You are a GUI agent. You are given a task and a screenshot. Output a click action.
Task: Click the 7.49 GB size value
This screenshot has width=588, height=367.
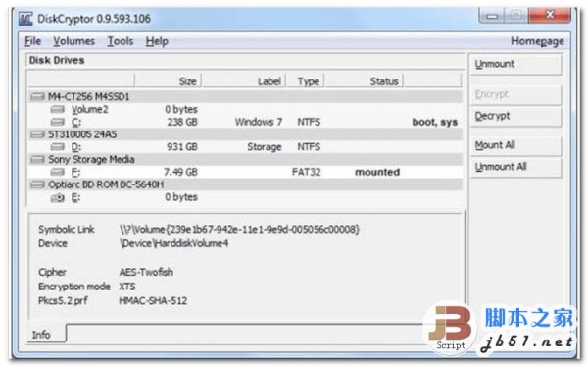pos(180,172)
